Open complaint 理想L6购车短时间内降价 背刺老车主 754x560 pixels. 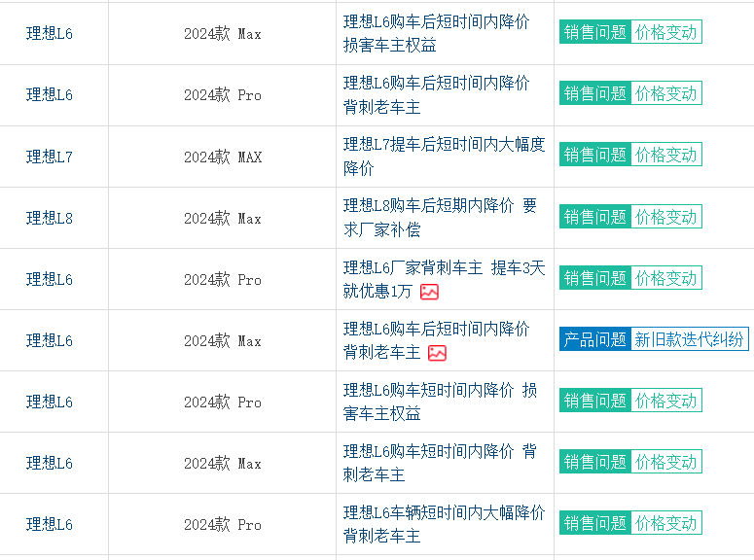(440, 464)
